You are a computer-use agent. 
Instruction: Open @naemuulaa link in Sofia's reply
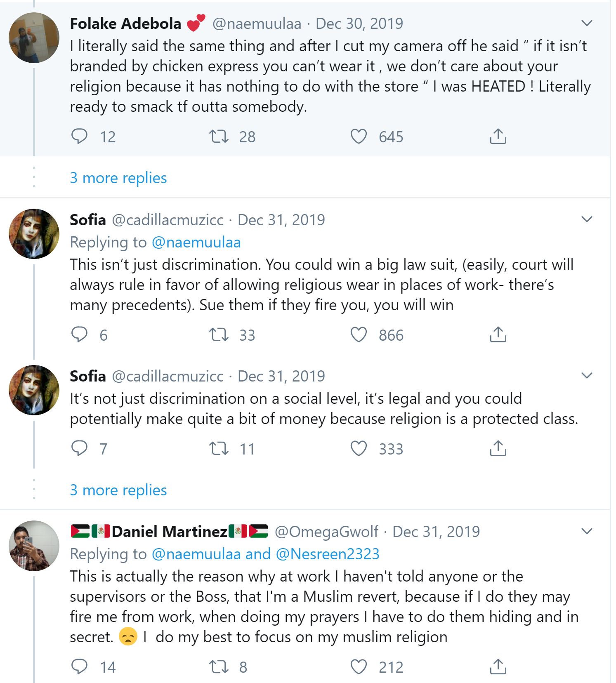coord(196,243)
